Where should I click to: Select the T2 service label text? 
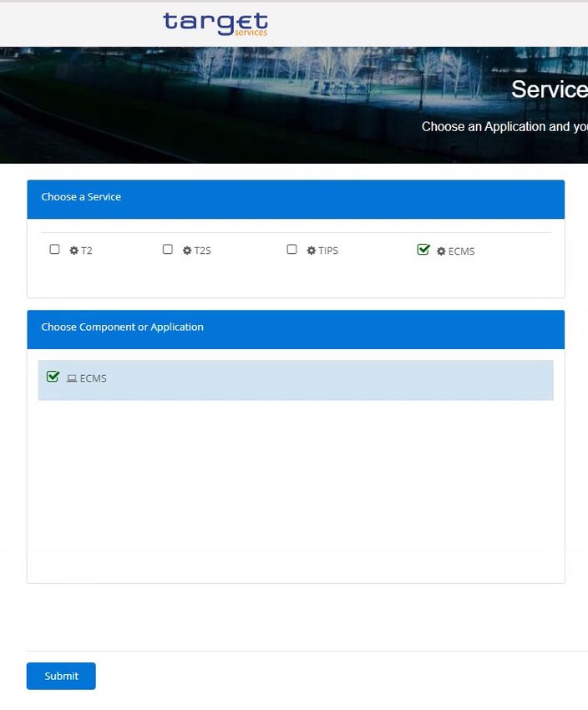coord(87,251)
